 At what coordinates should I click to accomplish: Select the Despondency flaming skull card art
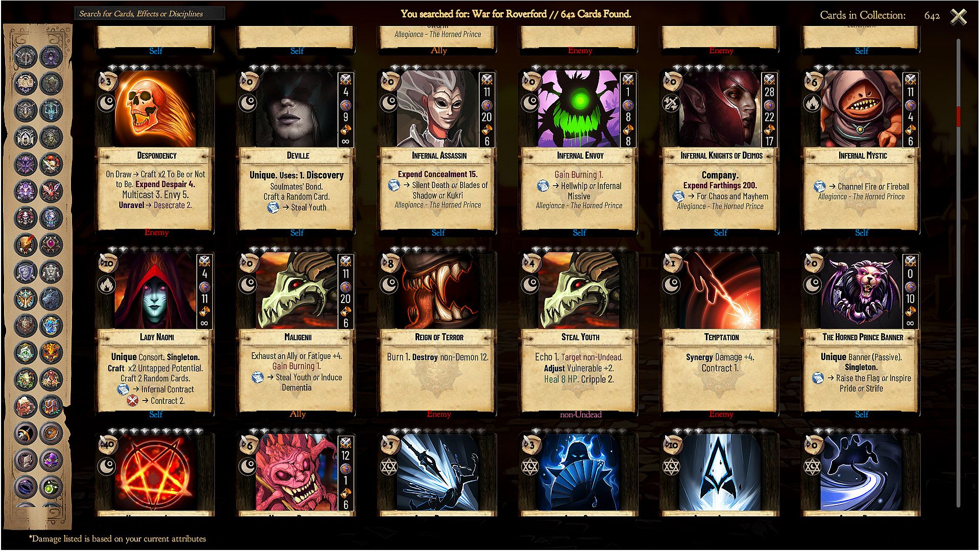pyautogui.click(x=155, y=109)
